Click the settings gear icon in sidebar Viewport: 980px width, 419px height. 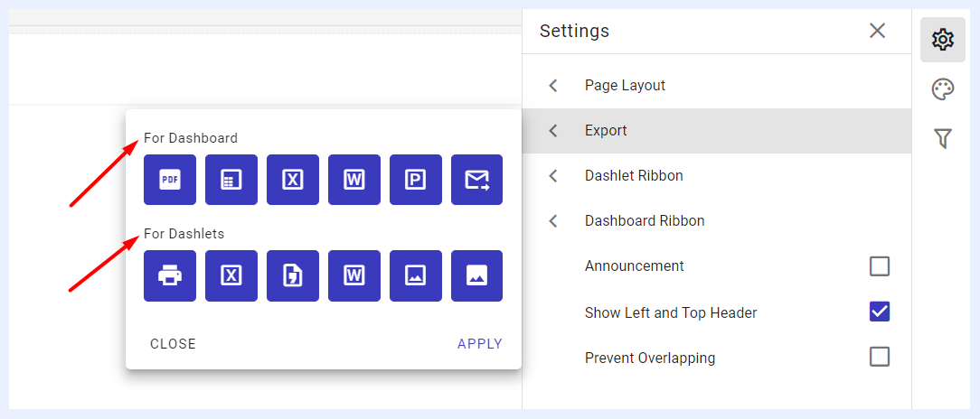click(x=943, y=40)
